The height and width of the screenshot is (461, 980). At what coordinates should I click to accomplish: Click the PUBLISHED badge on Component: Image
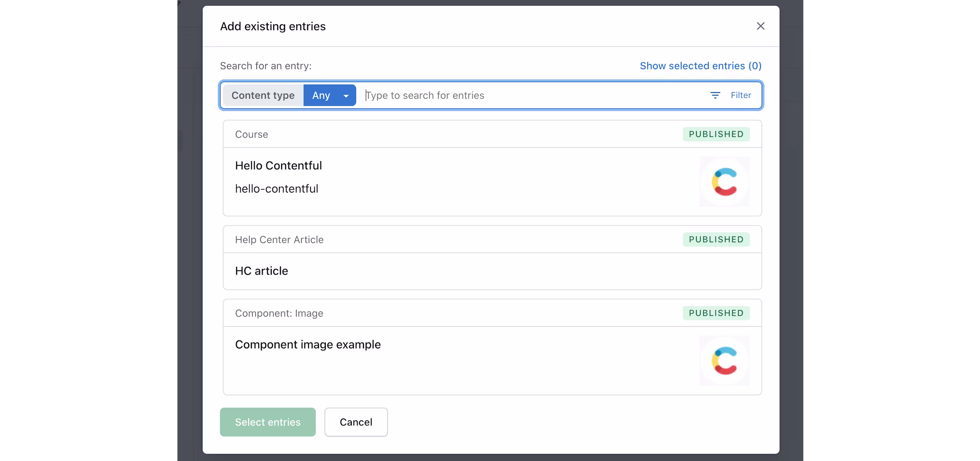pyautogui.click(x=716, y=313)
